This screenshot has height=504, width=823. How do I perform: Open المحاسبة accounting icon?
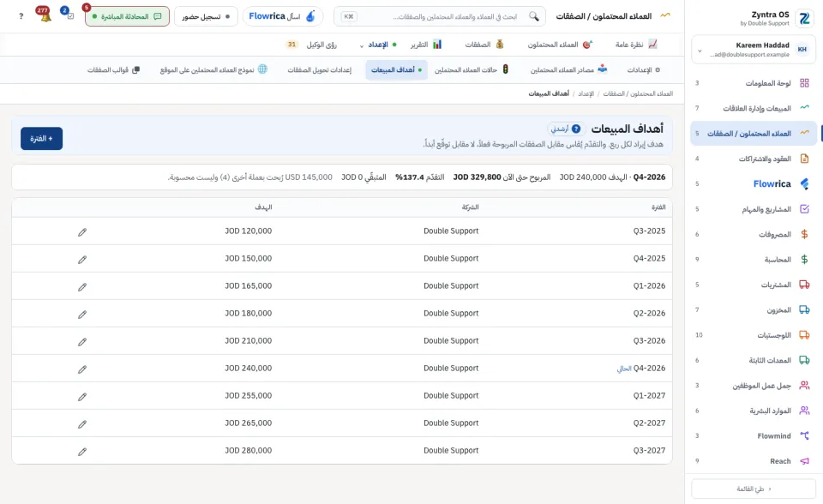[804, 260]
